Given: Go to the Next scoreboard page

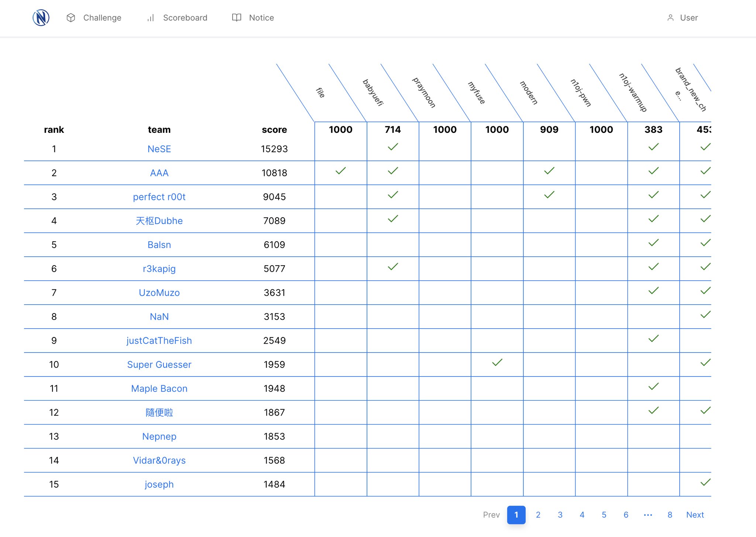Looking at the screenshot, I should 695,515.
